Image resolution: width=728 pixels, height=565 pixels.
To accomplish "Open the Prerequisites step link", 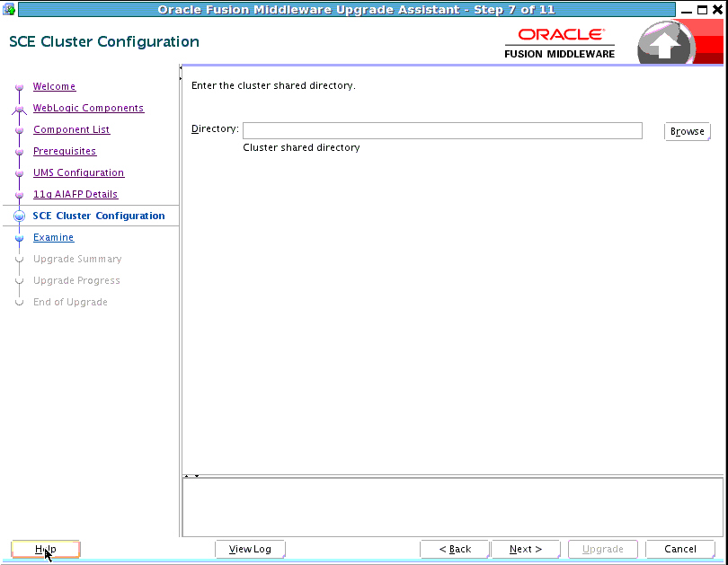I will pos(65,151).
